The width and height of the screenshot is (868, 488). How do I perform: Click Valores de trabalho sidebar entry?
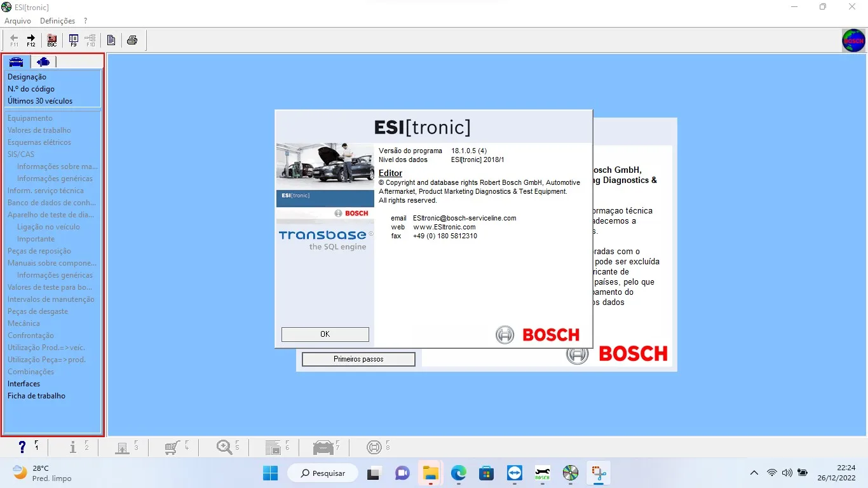(39, 130)
